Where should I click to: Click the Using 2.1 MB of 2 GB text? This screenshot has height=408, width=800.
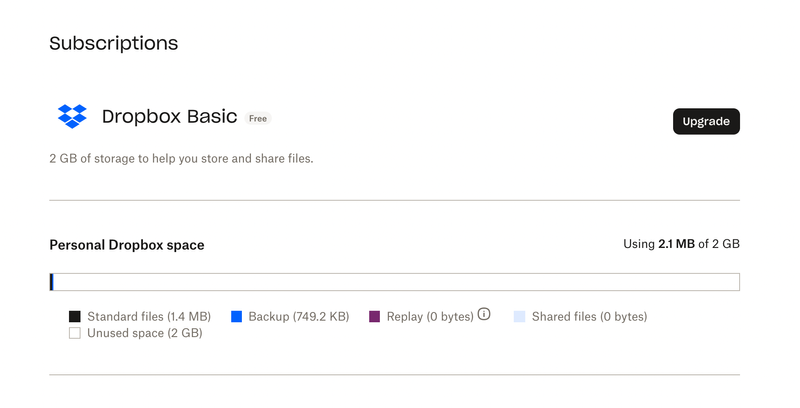681,244
